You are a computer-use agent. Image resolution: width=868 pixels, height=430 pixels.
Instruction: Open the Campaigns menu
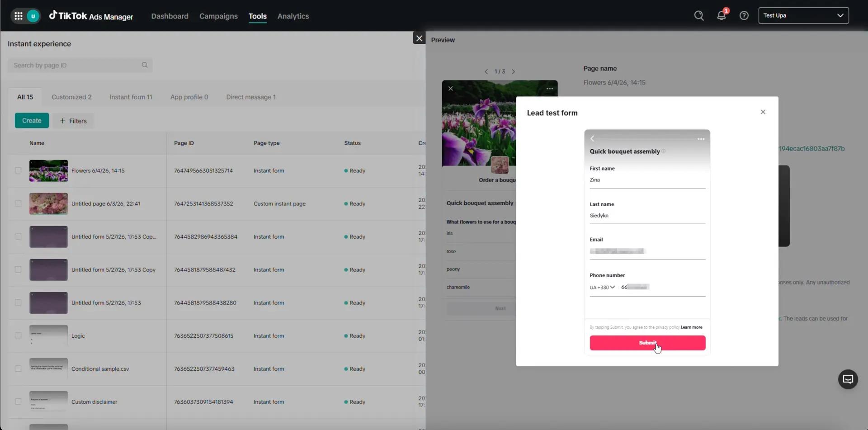pos(218,16)
